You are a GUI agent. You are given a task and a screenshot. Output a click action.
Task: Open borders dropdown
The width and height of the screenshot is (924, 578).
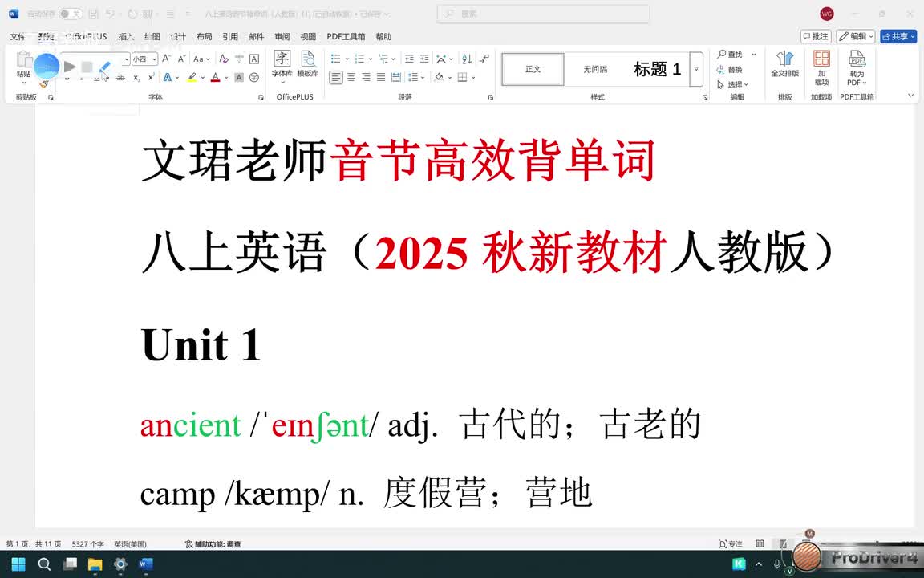pos(473,77)
